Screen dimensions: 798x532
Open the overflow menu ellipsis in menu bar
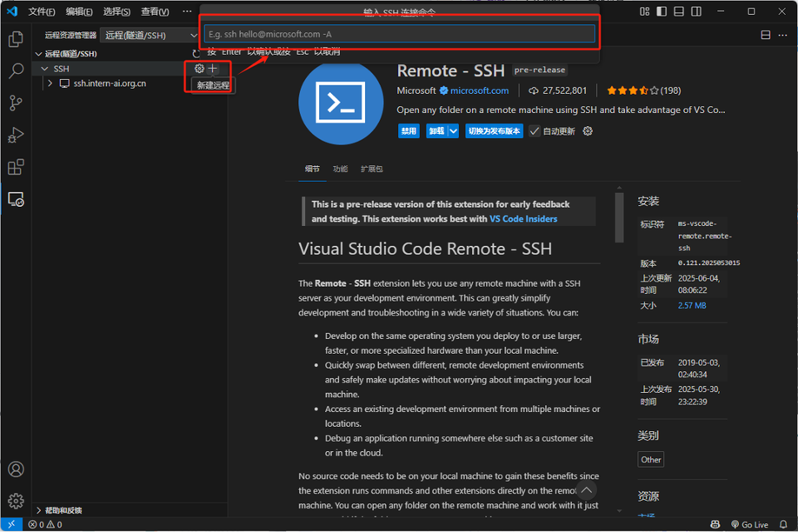click(x=187, y=11)
